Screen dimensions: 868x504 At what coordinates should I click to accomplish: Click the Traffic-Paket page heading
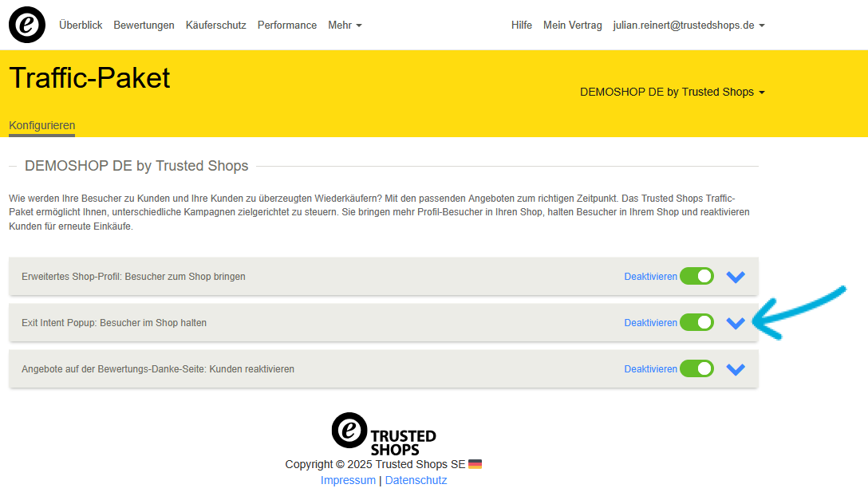click(89, 77)
